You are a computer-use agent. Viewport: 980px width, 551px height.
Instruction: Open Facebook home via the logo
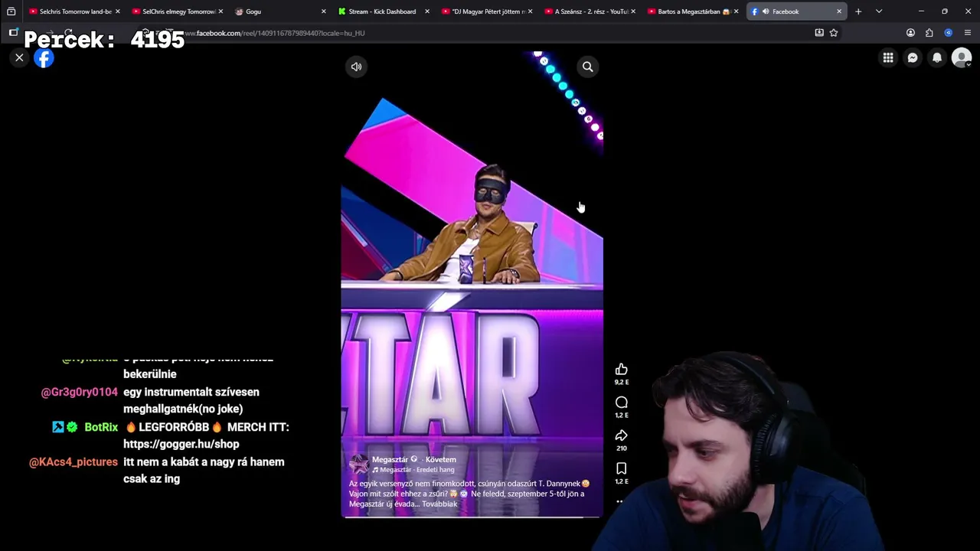(x=44, y=58)
